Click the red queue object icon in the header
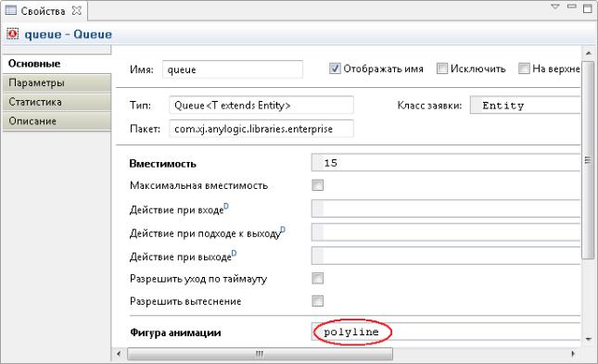Image resolution: width=598 pixels, height=364 pixels. point(13,34)
